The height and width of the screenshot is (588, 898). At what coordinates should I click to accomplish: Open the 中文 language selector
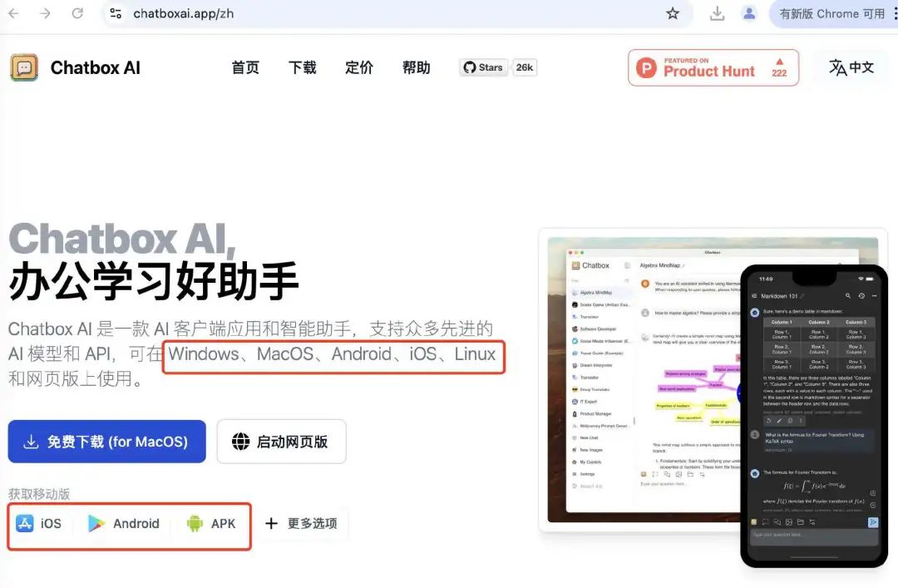click(851, 67)
